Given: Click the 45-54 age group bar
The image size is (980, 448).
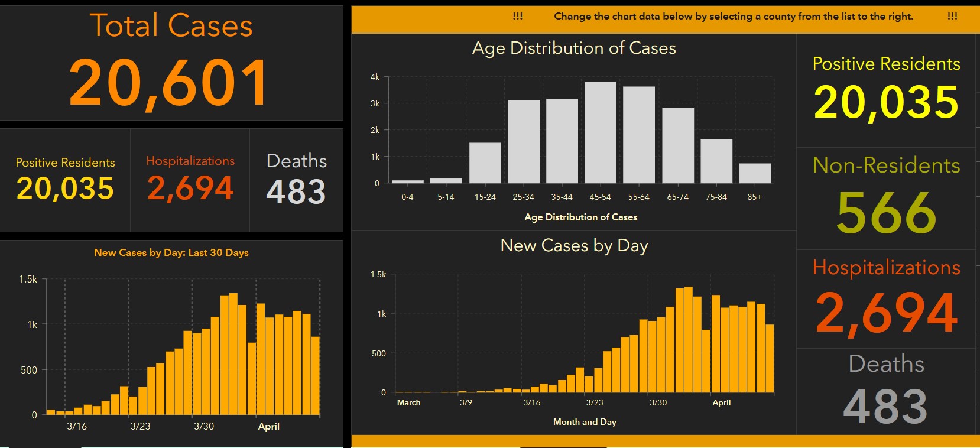Looking at the screenshot, I should 601,133.
